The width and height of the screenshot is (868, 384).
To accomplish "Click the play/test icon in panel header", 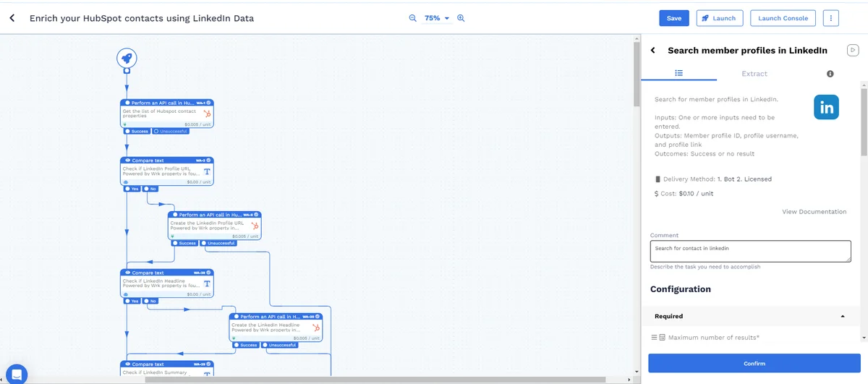I will pyautogui.click(x=854, y=50).
